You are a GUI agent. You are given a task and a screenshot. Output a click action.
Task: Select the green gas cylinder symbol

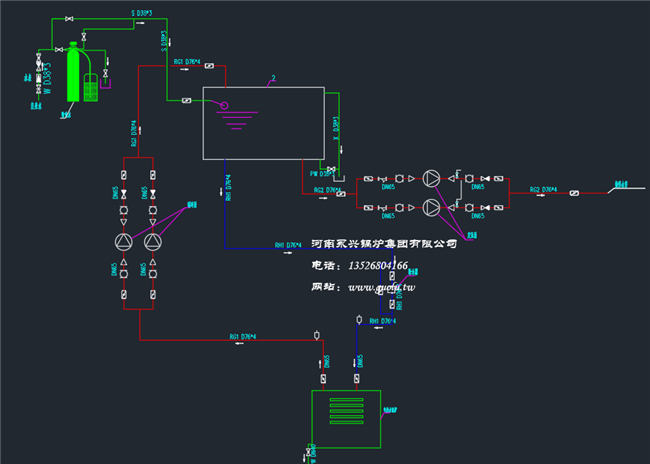(x=73, y=71)
